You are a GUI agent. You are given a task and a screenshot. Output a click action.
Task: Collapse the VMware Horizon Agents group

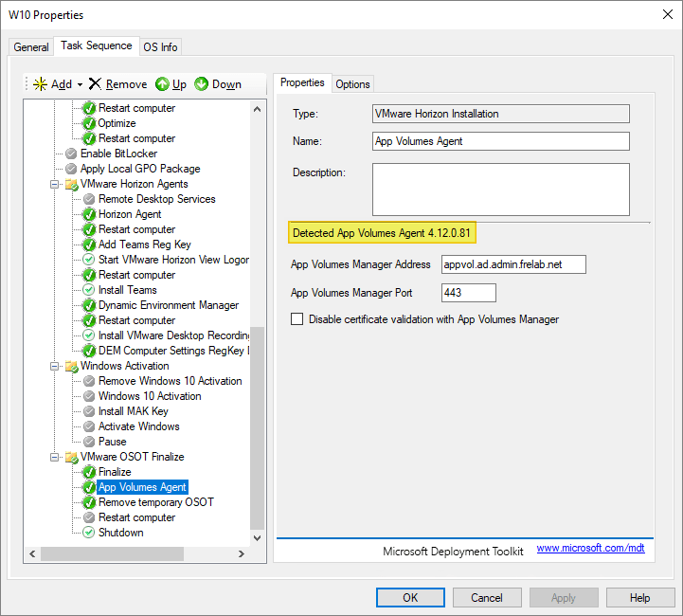[x=56, y=184]
